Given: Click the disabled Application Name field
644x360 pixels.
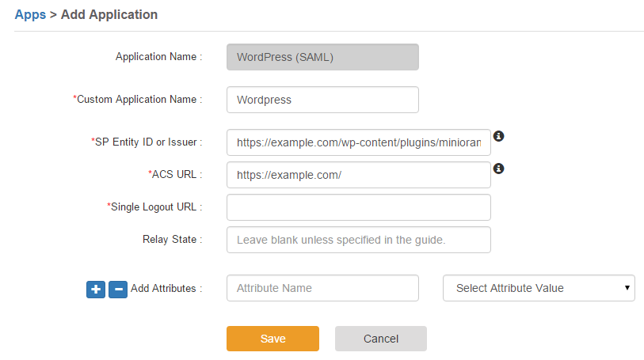Looking at the screenshot, I should coord(323,57).
